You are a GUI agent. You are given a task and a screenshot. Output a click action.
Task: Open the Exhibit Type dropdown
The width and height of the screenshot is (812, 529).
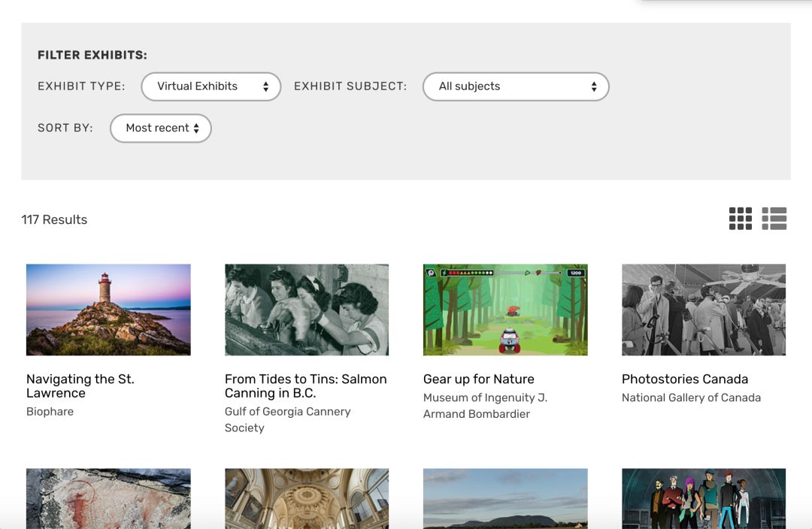211,86
